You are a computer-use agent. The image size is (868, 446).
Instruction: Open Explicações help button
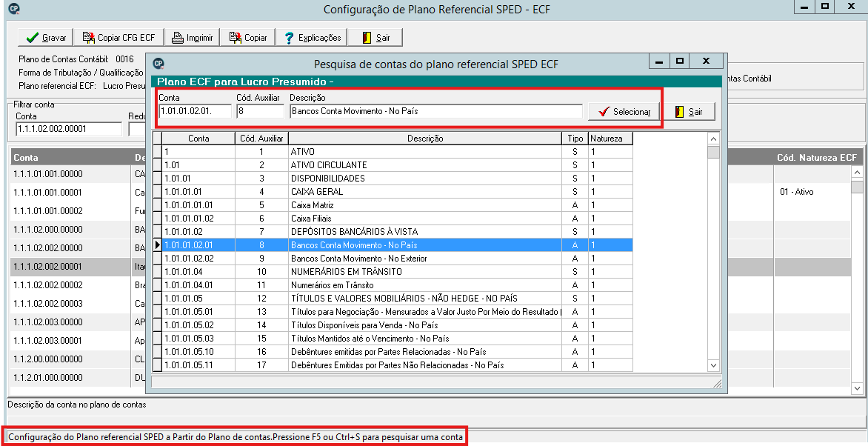pyautogui.click(x=312, y=38)
